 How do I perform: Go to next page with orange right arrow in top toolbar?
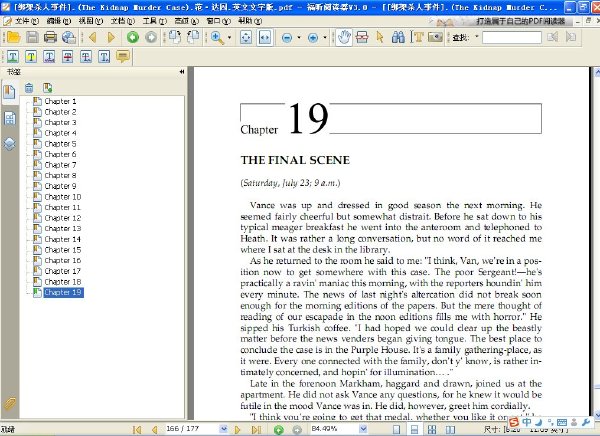[111, 37]
